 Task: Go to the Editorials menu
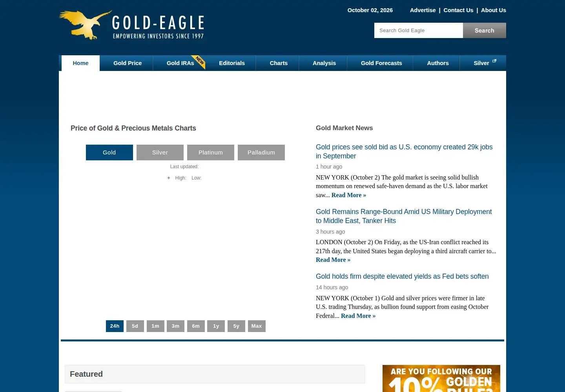(232, 63)
